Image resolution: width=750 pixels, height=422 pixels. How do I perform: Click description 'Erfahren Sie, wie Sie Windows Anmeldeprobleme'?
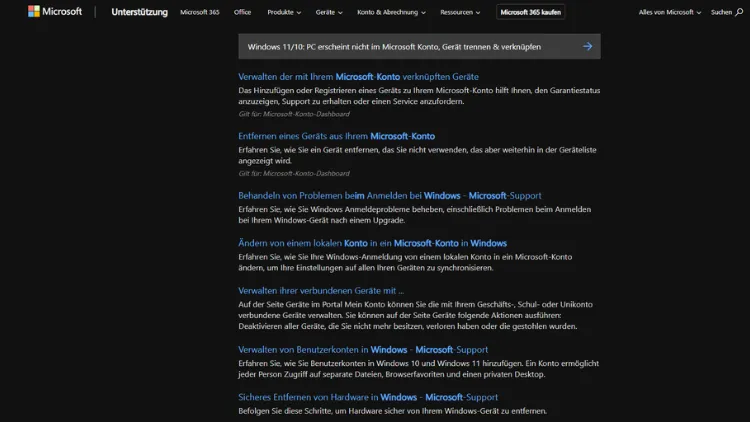click(414, 214)
